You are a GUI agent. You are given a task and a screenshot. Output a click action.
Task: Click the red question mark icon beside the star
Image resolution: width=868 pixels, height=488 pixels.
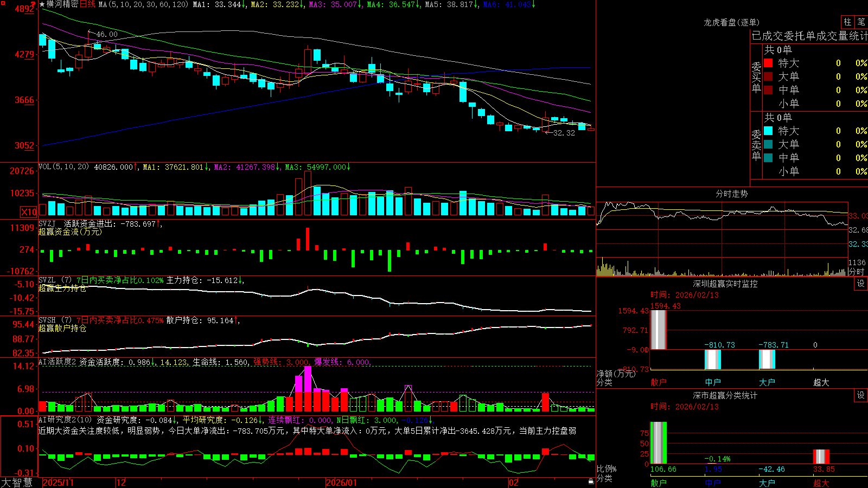[x=34, y=4]
